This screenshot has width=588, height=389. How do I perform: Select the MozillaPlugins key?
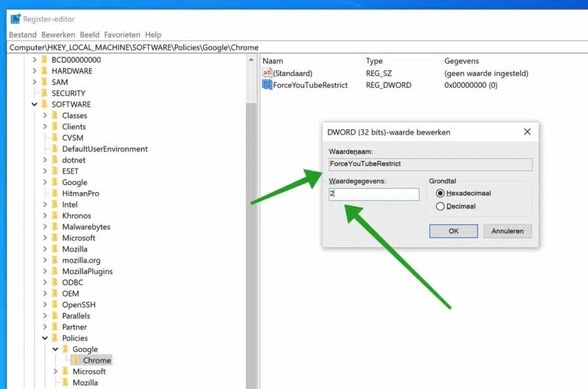tap(88, 271)
